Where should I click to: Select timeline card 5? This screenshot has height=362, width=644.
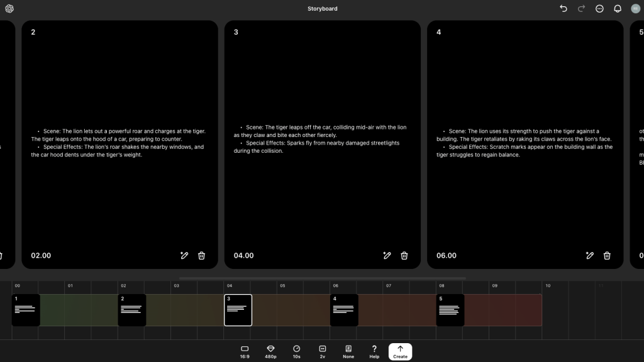450,310
